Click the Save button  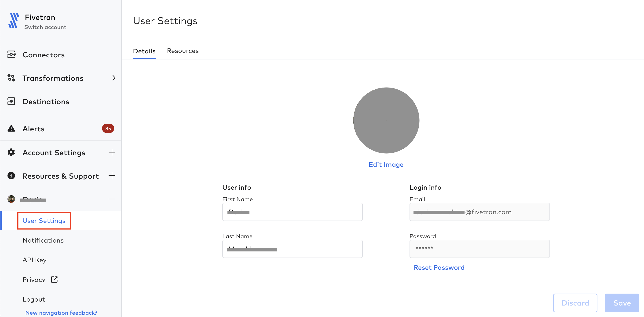click(x=623, y=303)
